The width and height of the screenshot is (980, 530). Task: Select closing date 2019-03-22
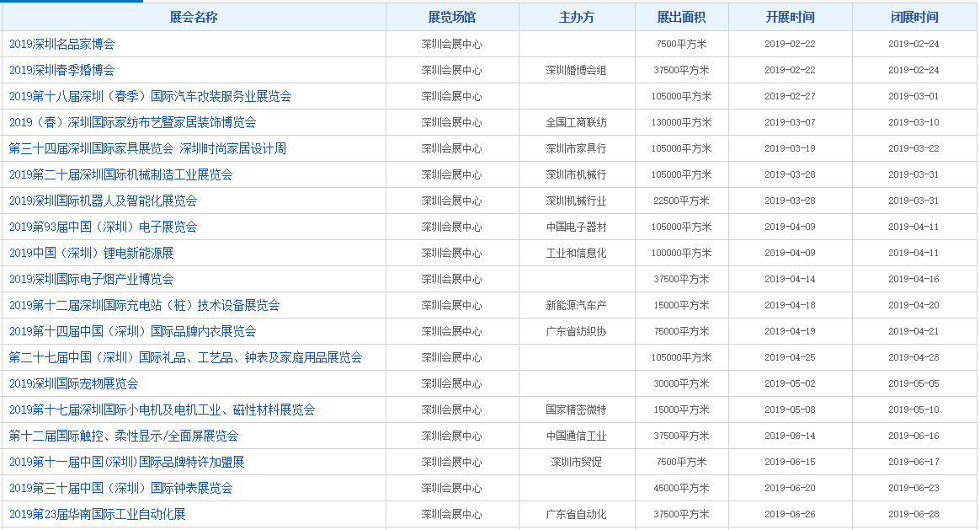pos(913,149)
